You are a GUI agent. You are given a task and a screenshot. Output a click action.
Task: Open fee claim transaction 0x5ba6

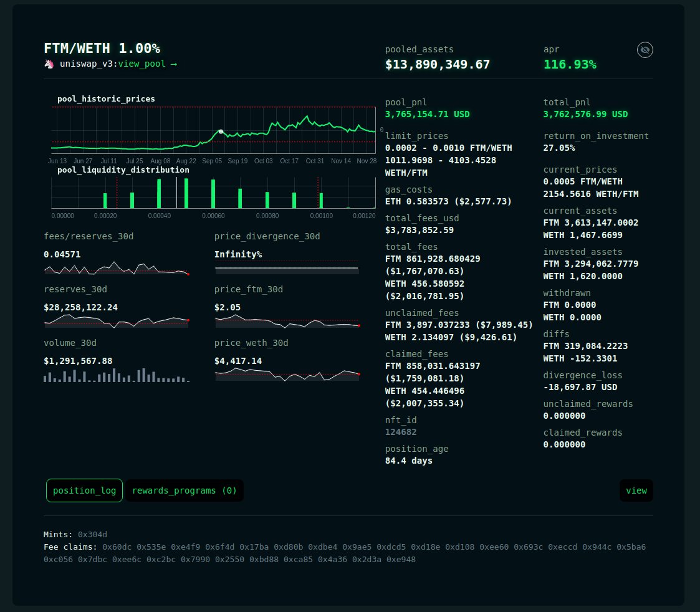[x=631, y=547]
